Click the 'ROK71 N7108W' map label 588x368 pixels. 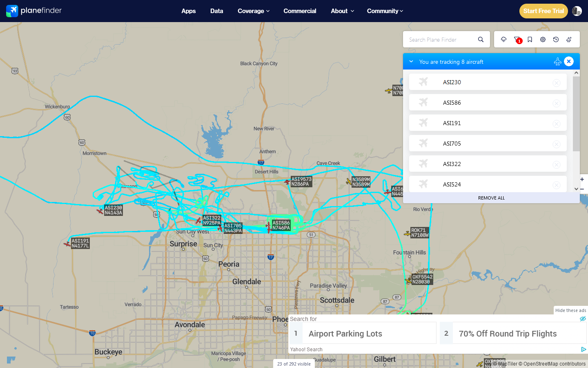420,233
